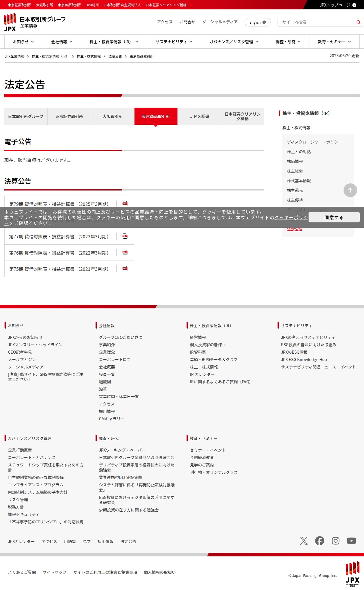Select the ＪＰＸ総研 tab
Screen dimensions: 364x590
tap(199, 116)
